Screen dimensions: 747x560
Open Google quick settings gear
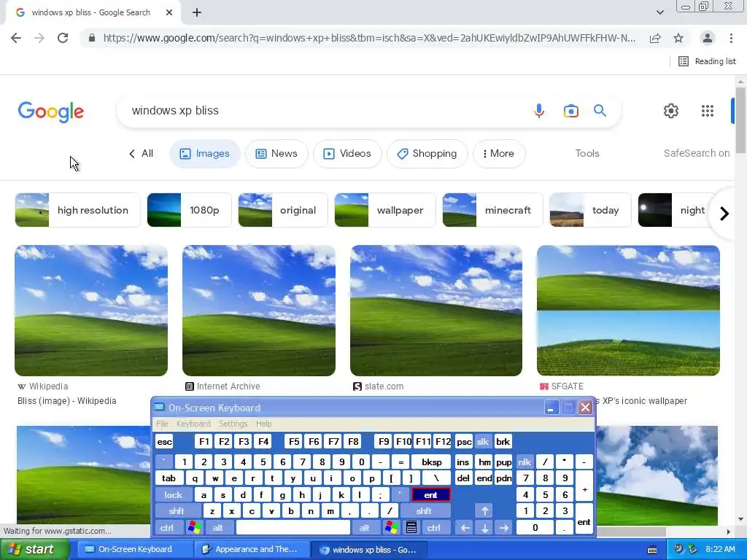[x=671, y=111]
